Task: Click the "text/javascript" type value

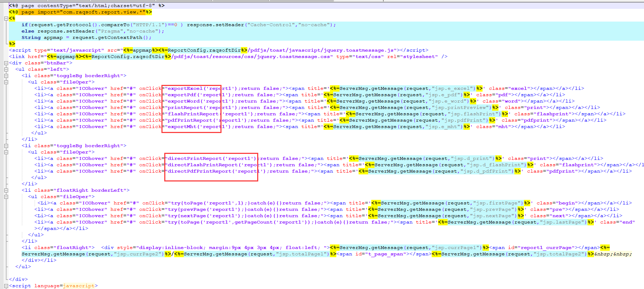Action: [x=77, y=50]
